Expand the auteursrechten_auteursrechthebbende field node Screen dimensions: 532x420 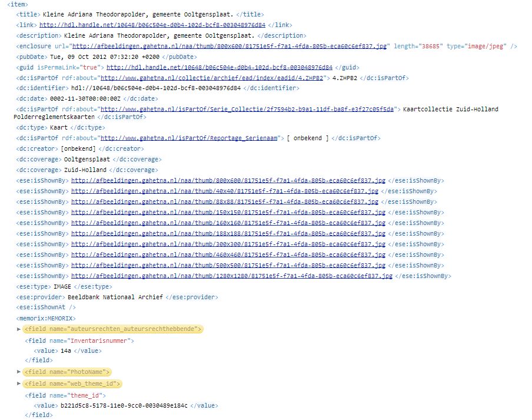pyautogui.click(x=19, y=329)
